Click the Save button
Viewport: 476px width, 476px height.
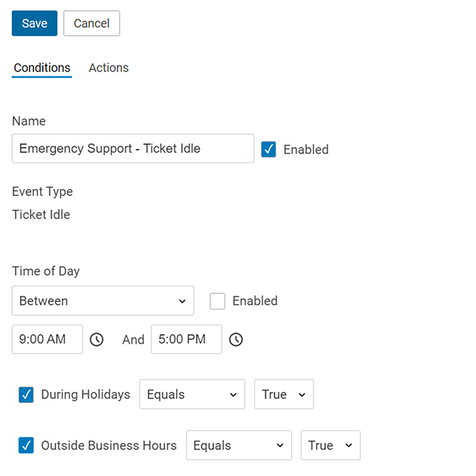[x=35, y=23]
